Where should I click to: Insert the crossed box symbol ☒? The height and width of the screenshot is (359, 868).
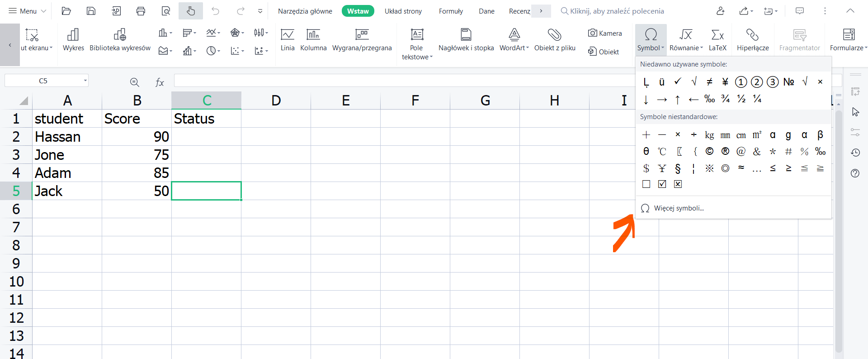click(x=678, y=184)
